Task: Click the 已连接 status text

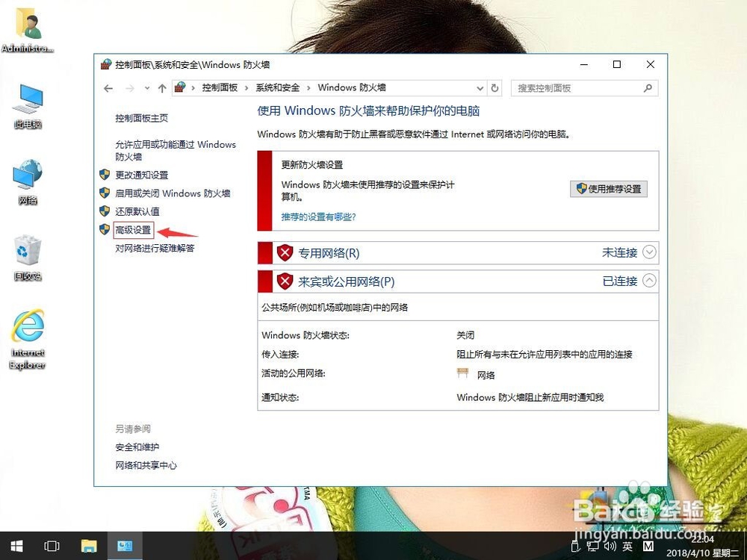Action: 620,281
